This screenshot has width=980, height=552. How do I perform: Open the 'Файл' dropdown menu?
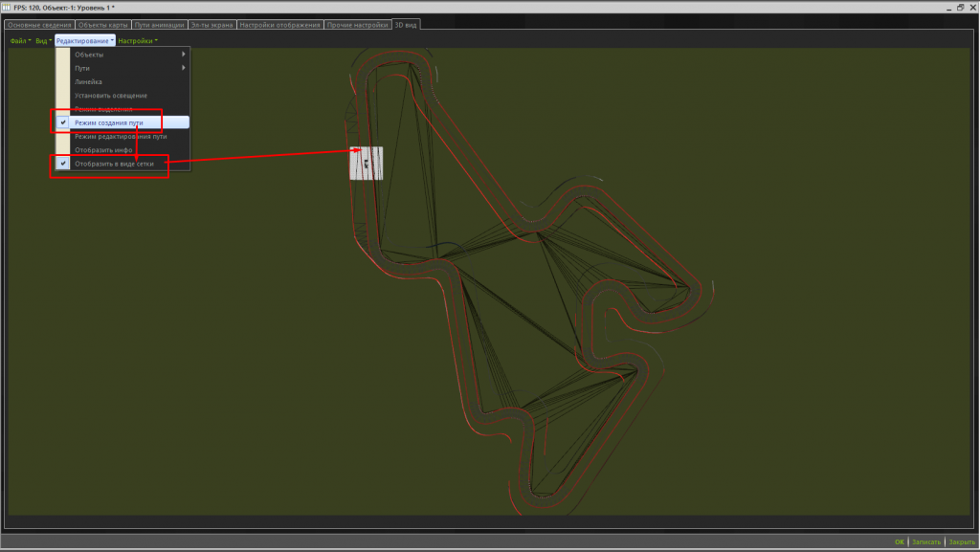coord(19,41)
